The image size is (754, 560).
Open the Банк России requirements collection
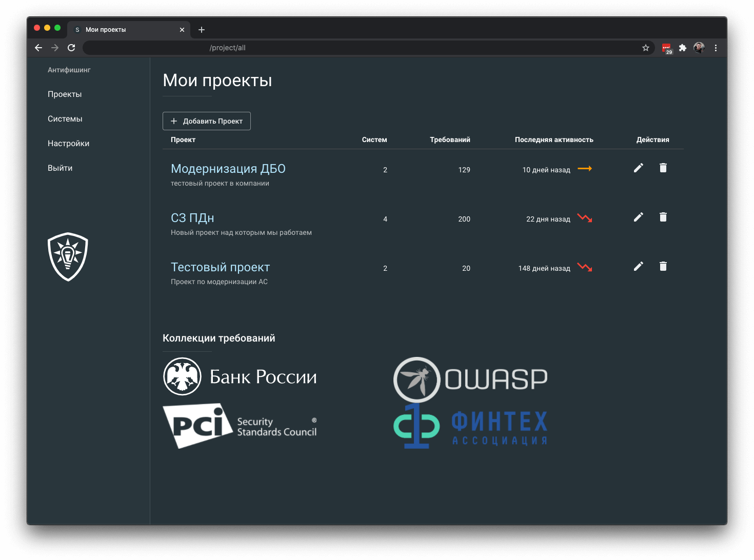tap(240, 376)
